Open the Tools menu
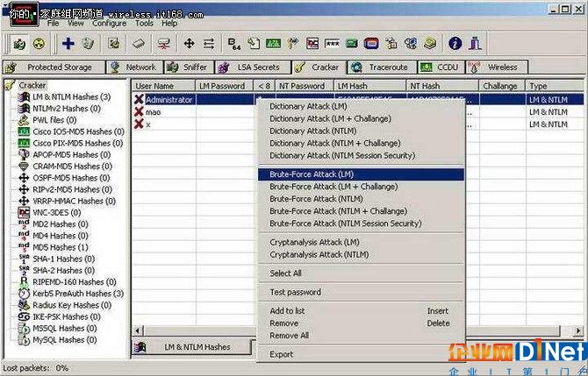The image size is (588, 376). [145, 23]
